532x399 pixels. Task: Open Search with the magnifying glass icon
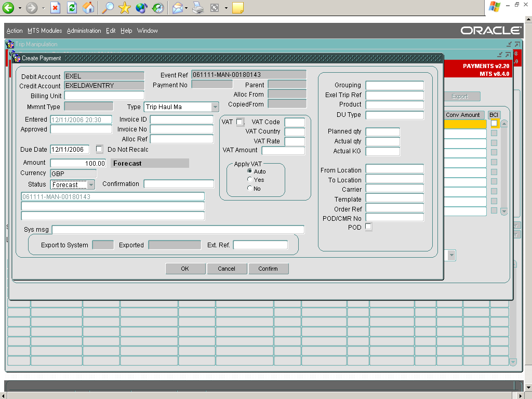(x=108, y=8)
